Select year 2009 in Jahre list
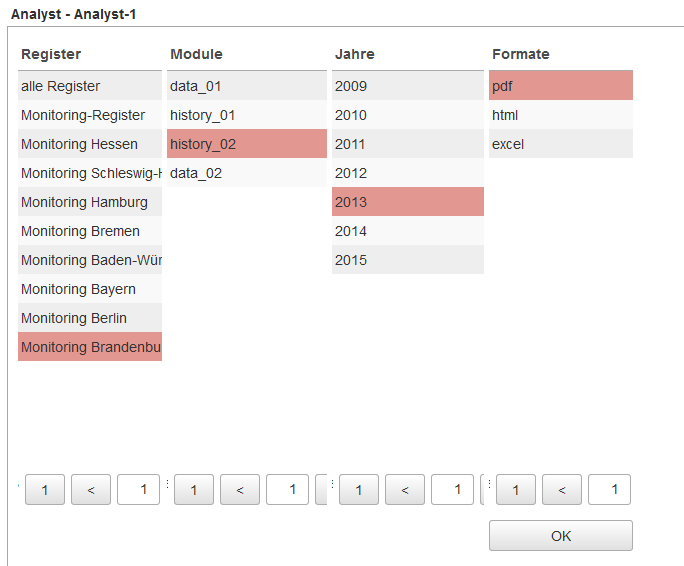The image size is (684, 566). pyautogui.click(x=407, y=86)
